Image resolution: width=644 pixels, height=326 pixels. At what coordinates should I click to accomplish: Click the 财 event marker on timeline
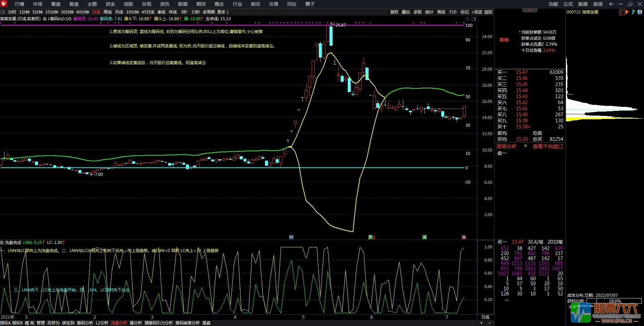[291, 237]
